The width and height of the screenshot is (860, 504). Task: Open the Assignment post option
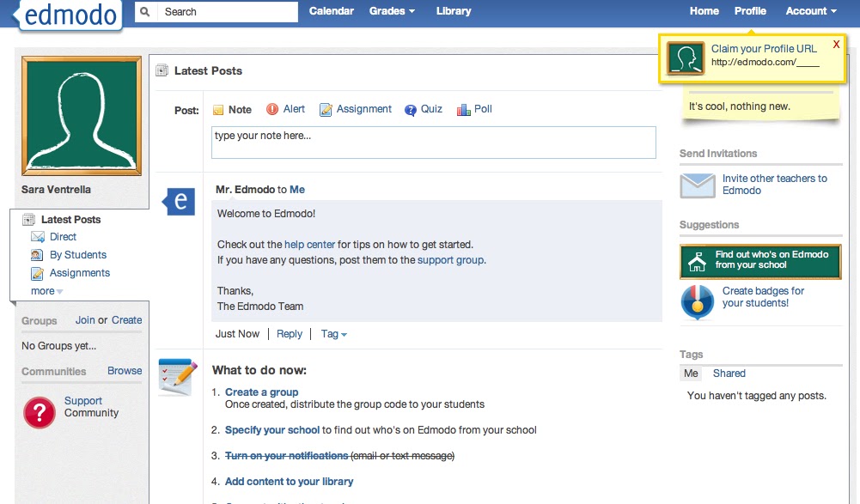coord(326,109)
